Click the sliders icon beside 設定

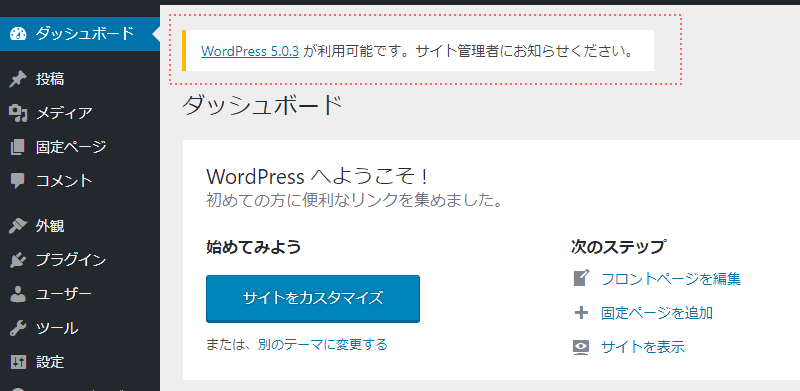tap(18, 362)
